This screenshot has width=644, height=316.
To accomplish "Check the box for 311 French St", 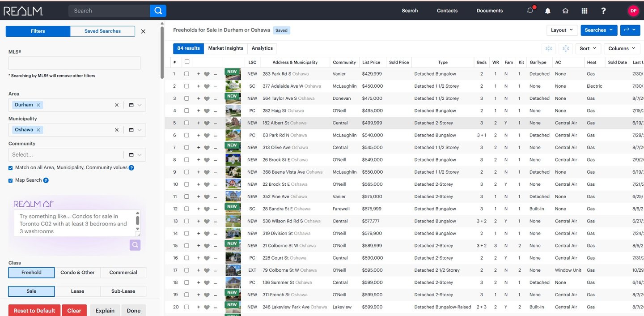I will tap(186, 295).
